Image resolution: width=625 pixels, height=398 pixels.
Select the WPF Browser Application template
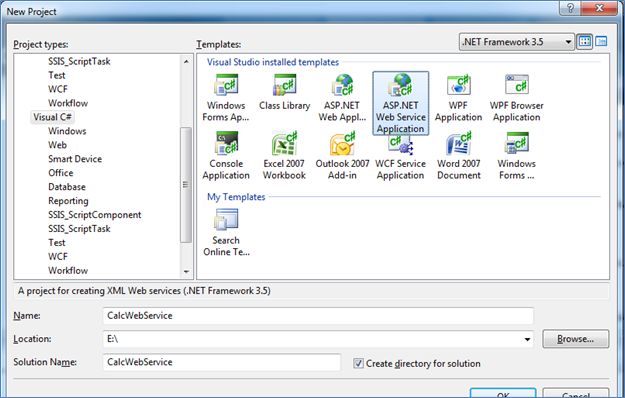pyautogui.click(x=517, y=98)
